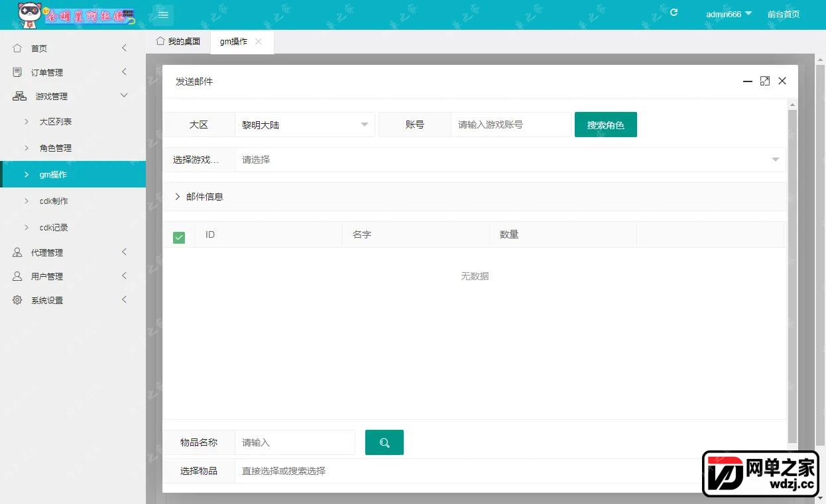Image resolution: width=826 pixels, height=504 pixels.
Task: Close the 发送邮件 dialog
Action: tap(782, 81)
